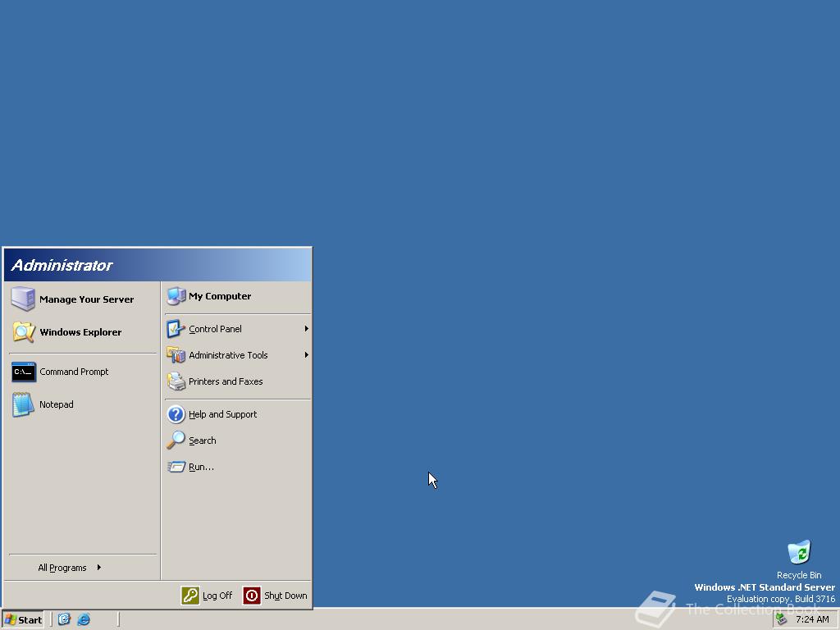Screen dimensions: 840x630
Task: Click the Start button on taskbar
Action: point(22,620)
